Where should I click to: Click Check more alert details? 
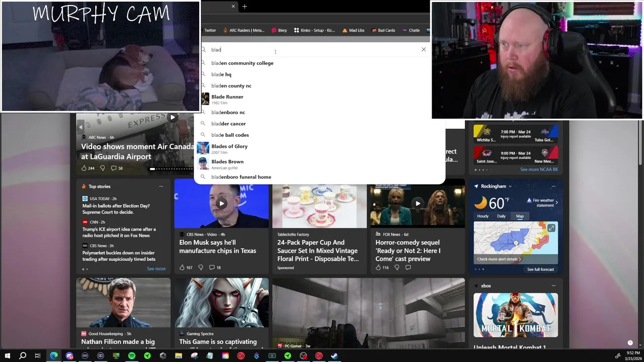499,259
